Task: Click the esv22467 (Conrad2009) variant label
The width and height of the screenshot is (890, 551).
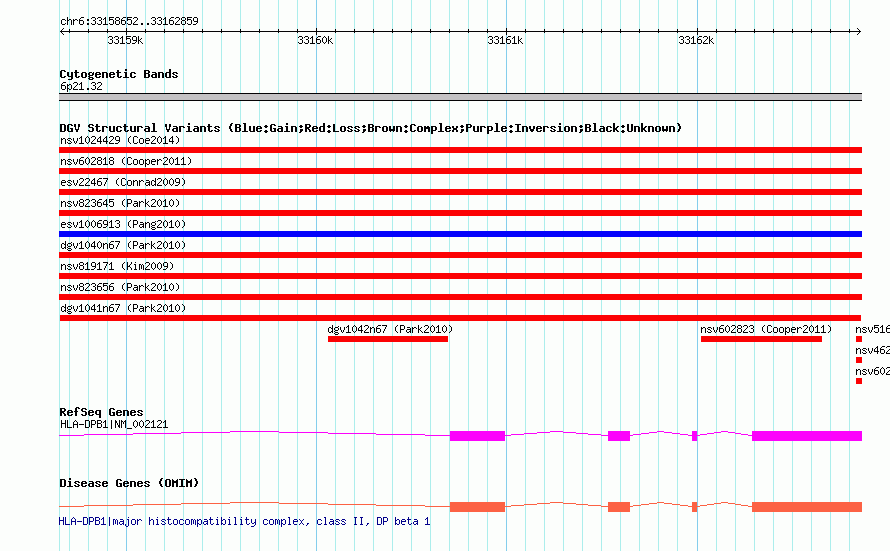Action: (123, 182)
